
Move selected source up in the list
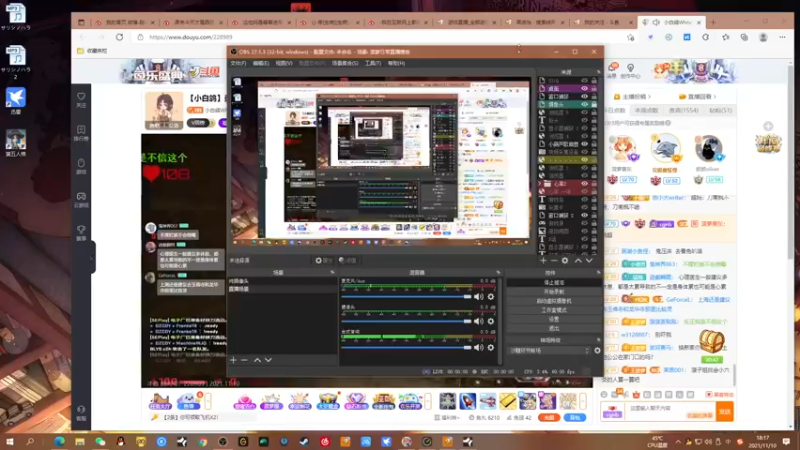coord(578,260)
